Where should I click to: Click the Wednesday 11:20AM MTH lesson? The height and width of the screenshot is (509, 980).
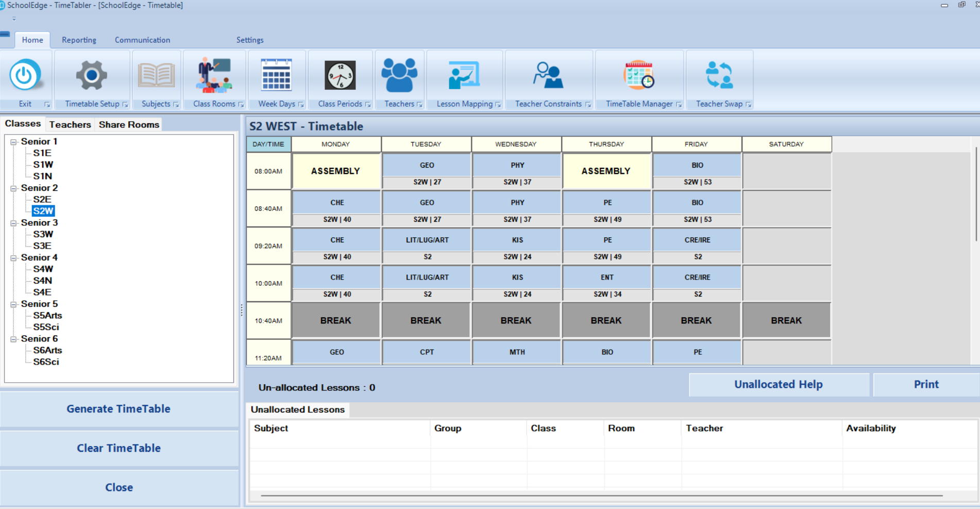coord(517,352)
